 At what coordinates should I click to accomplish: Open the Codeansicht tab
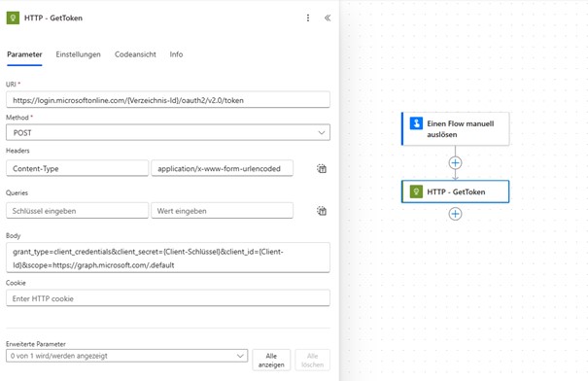135,54
